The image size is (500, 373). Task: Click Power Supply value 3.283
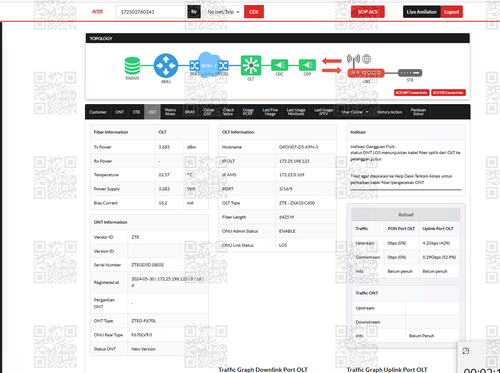[164, 189]
